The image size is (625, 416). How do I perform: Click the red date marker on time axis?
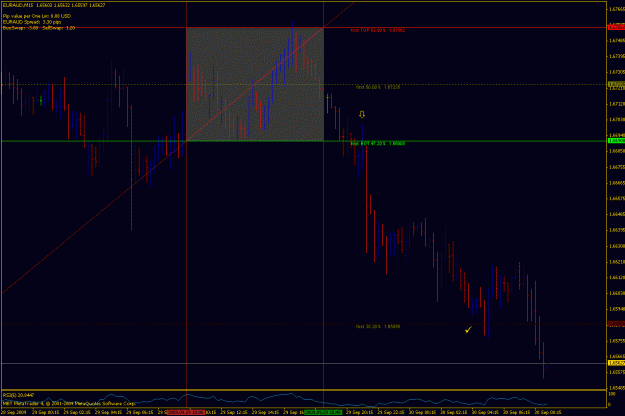(186, 412)
